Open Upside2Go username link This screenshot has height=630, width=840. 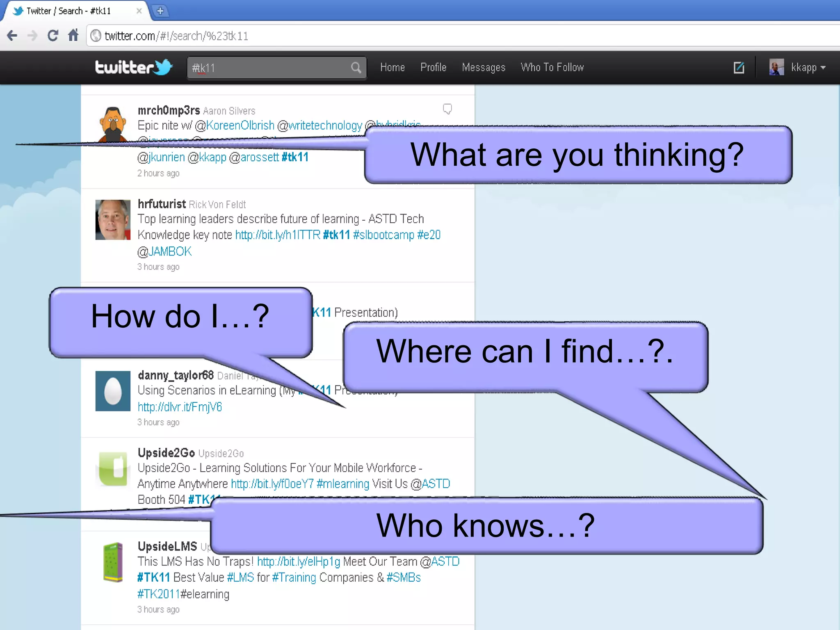(x=166, y=453)
